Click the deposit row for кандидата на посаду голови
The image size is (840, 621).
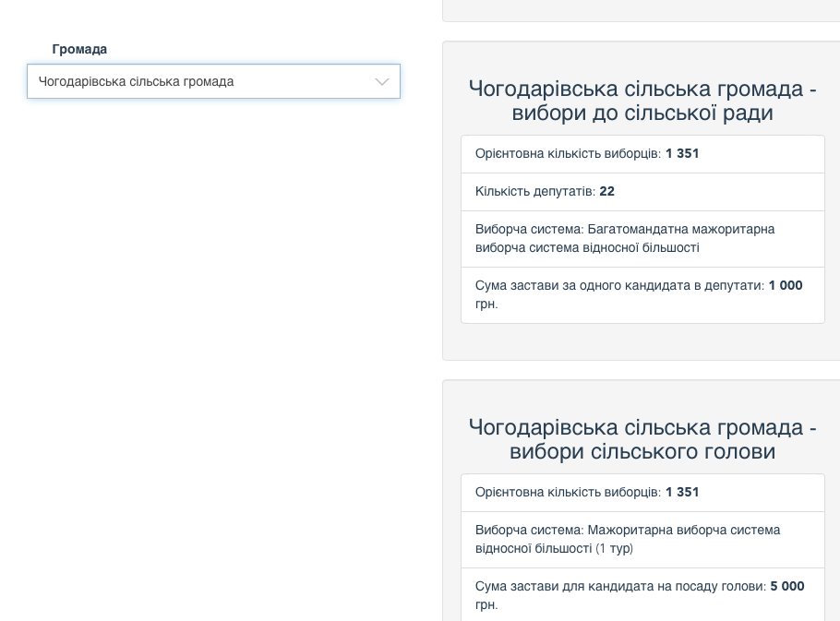click(x=642, y=595)
